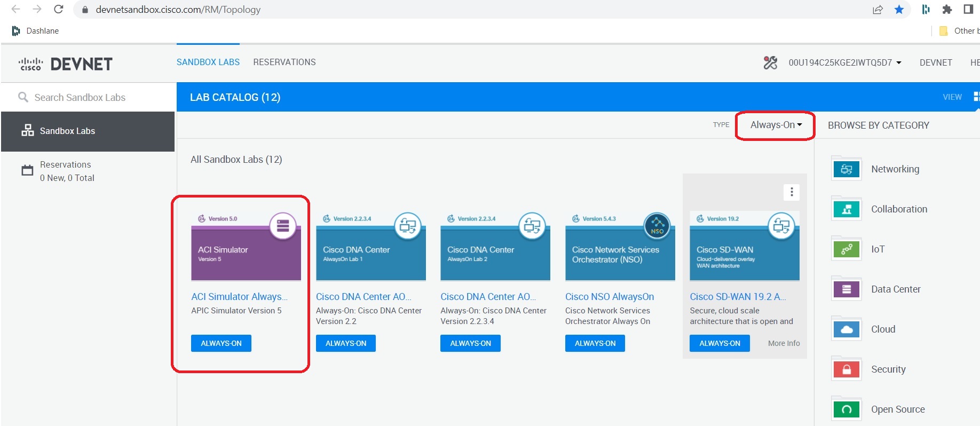Image resolution: width=980 pixels, height=426 pixels.
Task: Click the Collaboration category icon
Action: (x=847, y=209)
